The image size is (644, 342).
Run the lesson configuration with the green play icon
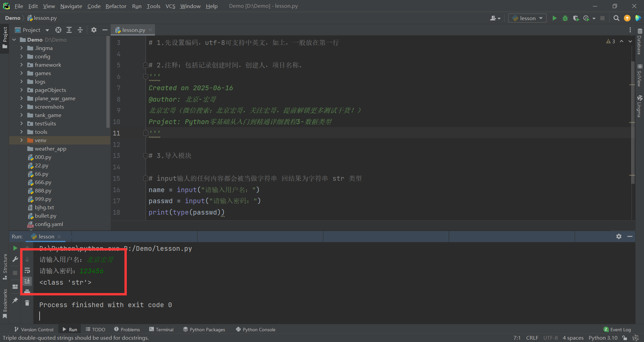pos(554,18)
